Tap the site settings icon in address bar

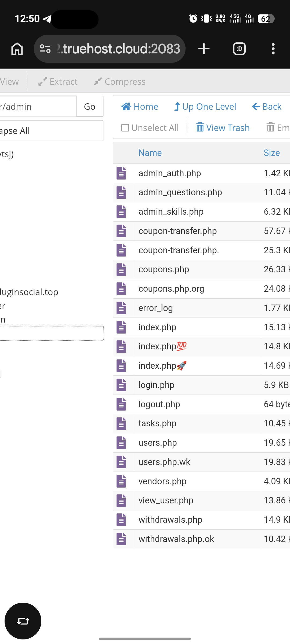click(x=45, y=49)
